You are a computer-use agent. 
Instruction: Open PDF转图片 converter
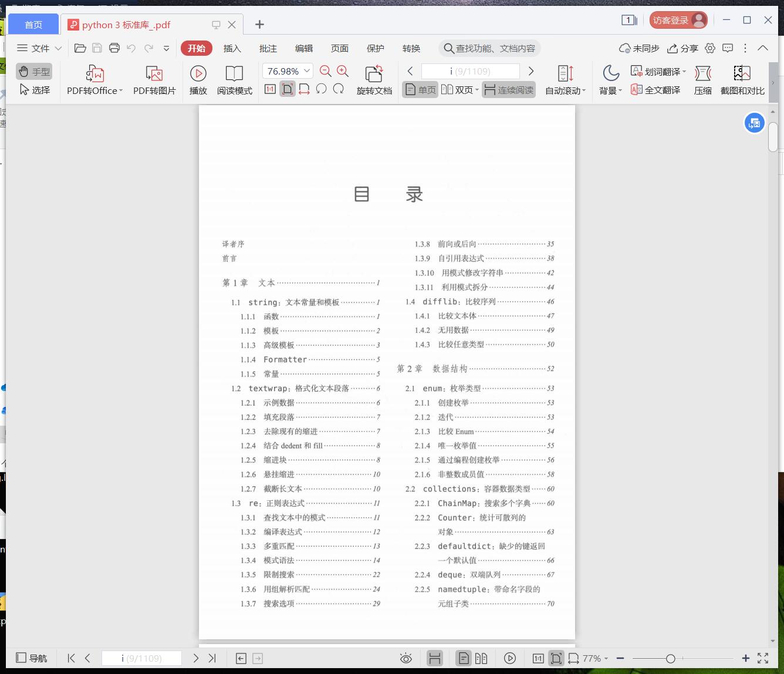[154, 80]
